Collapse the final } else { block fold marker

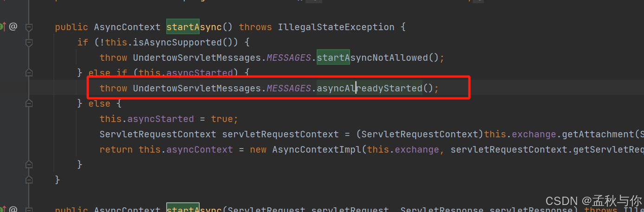coord(29,103)
